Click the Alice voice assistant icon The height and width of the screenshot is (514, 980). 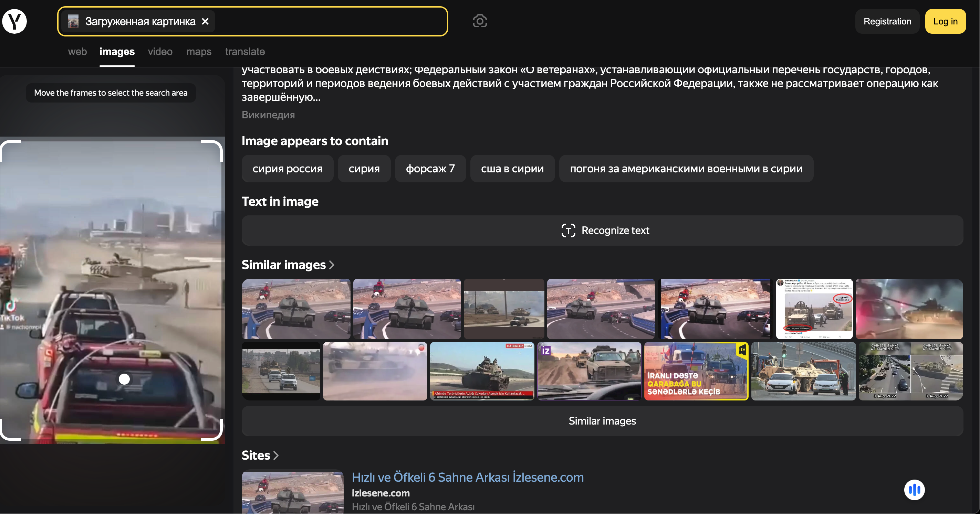(914, 490)
